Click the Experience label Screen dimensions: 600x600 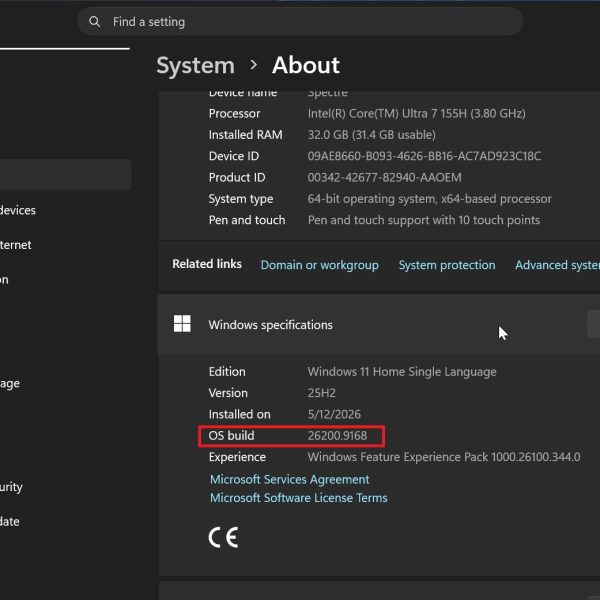pos(237,457)
